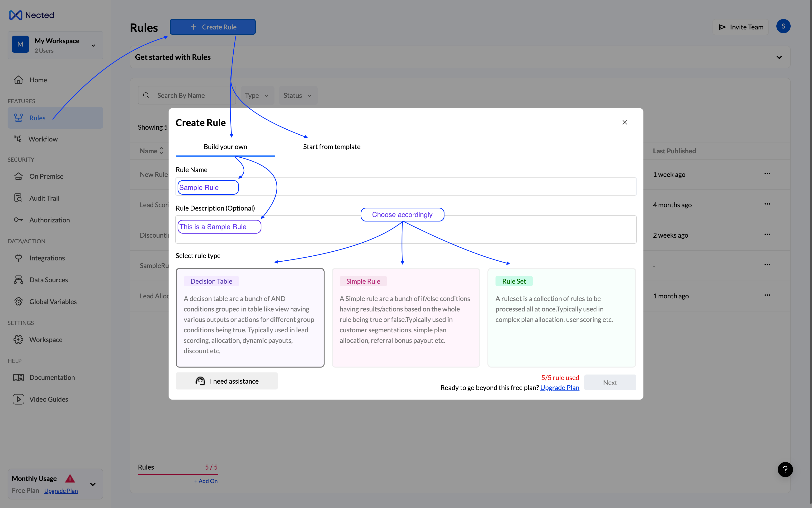The image size is (812, 508).
Task: Click the Nected logo icon
Action: 15,15
